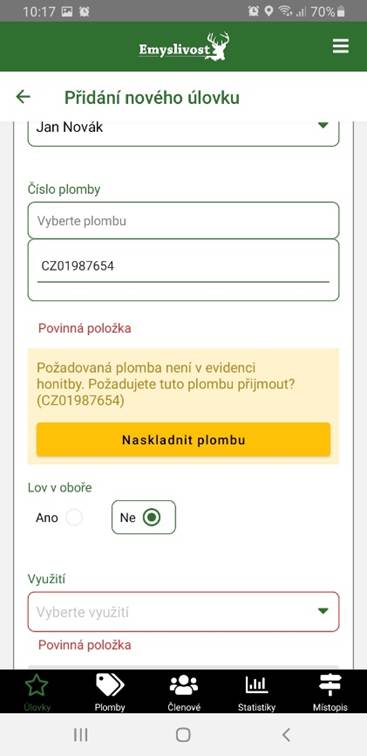Open the hamburger menu
367x756 pixels.
[340, 46]
